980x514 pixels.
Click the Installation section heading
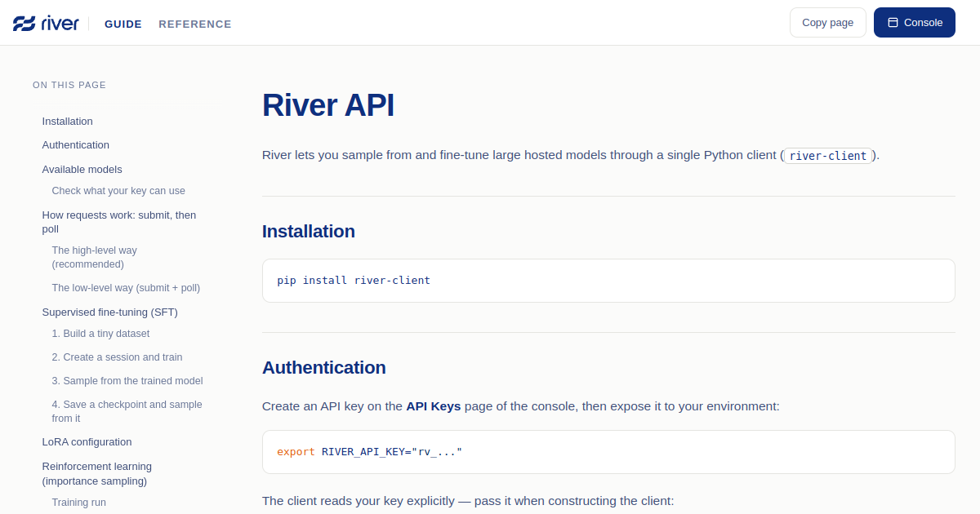[x=309, y=231]
